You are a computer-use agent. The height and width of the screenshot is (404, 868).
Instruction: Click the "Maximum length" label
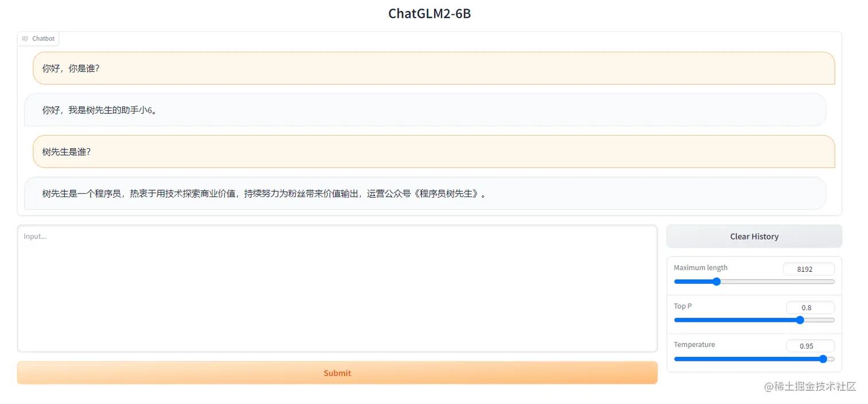700,268
